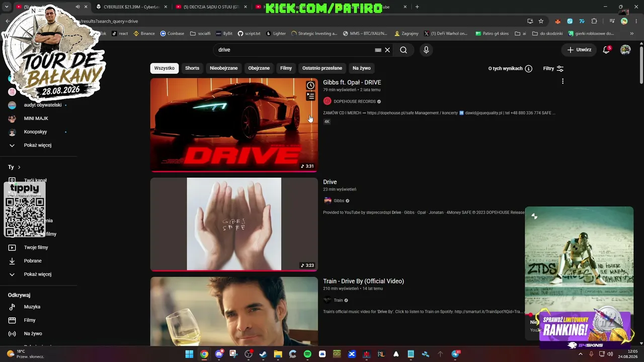The height and width of the screenshot is (362, 644).
Task: Open the Filtry filter panel
Action: [553, 68]
